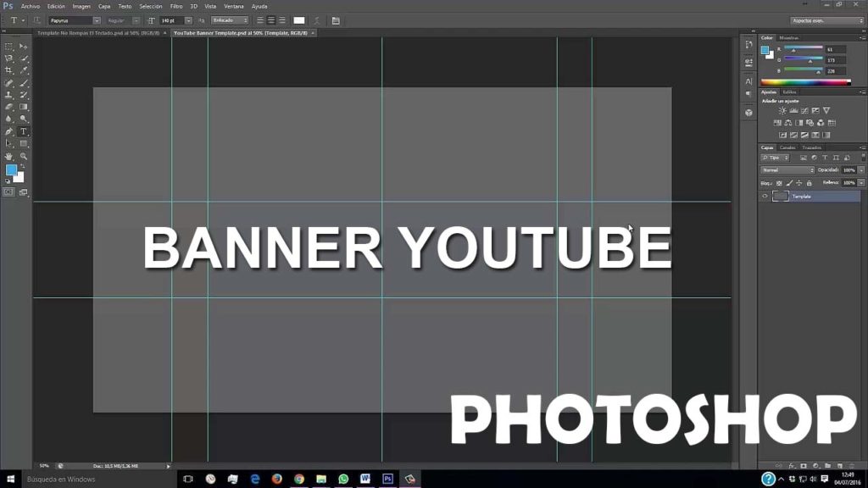Open the Archivo menu
The image size is (868, 488).
[31, 7]
